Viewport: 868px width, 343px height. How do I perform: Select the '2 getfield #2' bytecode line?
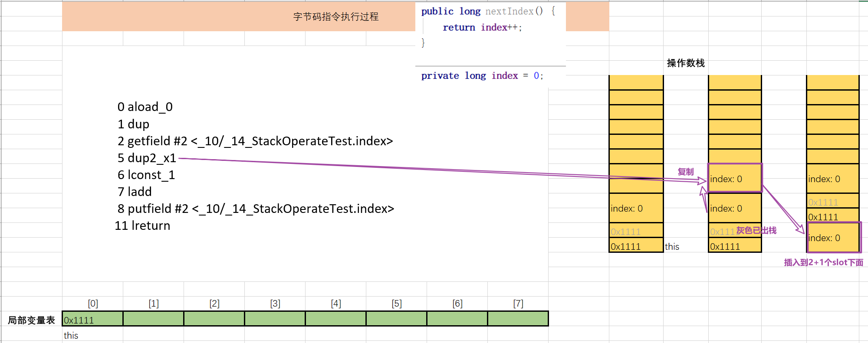point(255,141)
